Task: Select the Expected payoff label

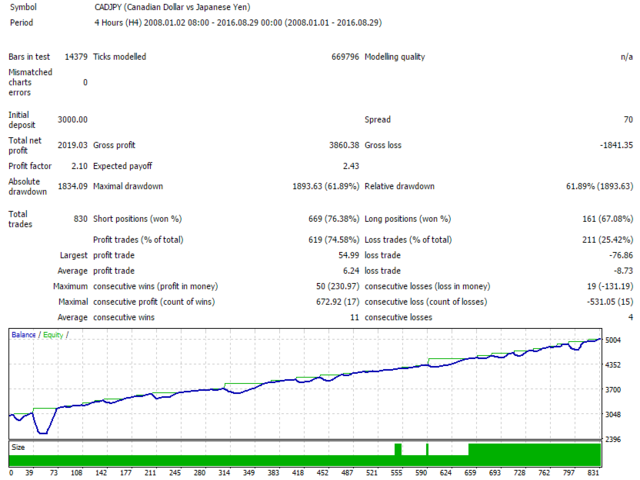Action: (122, 166)
